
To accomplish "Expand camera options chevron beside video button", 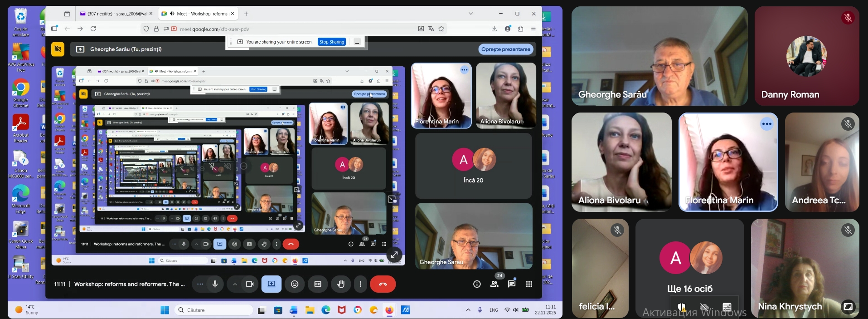I will click(235, 284).
